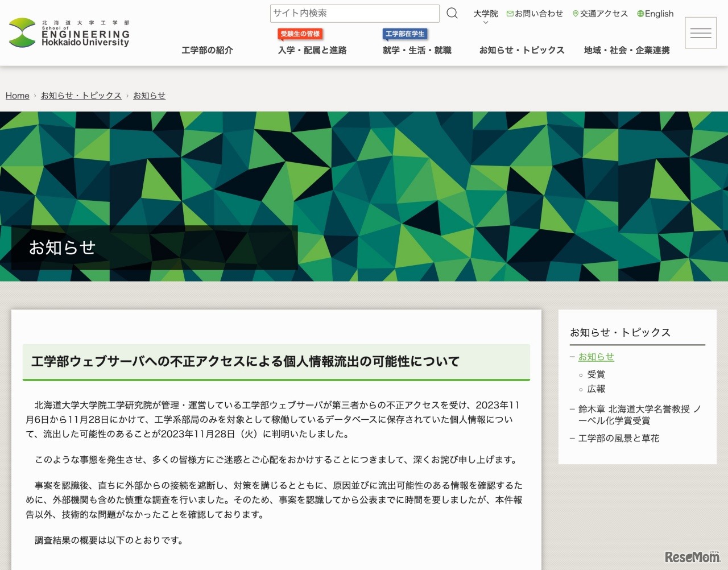Select the 入学・配属と進路 menu item

point(312,50)
